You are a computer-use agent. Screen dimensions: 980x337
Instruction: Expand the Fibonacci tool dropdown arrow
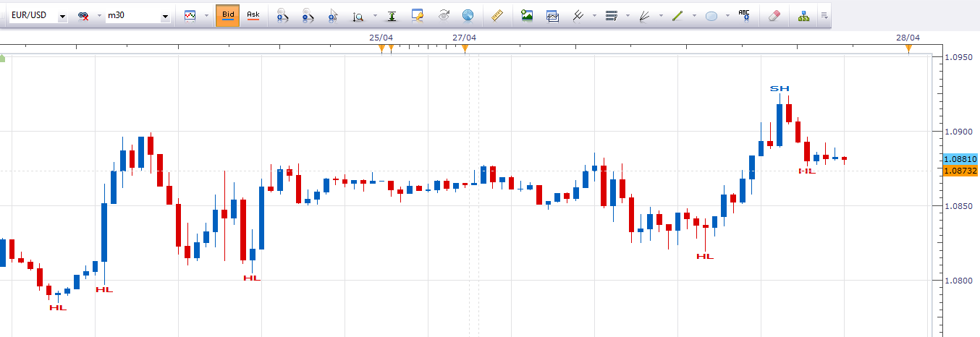click(628, 15)
